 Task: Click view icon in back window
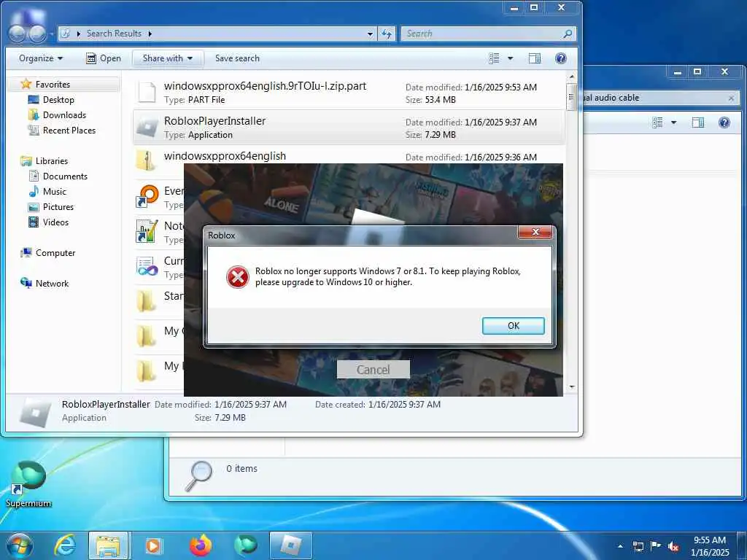pyautogui.click(x=657, y=122)
